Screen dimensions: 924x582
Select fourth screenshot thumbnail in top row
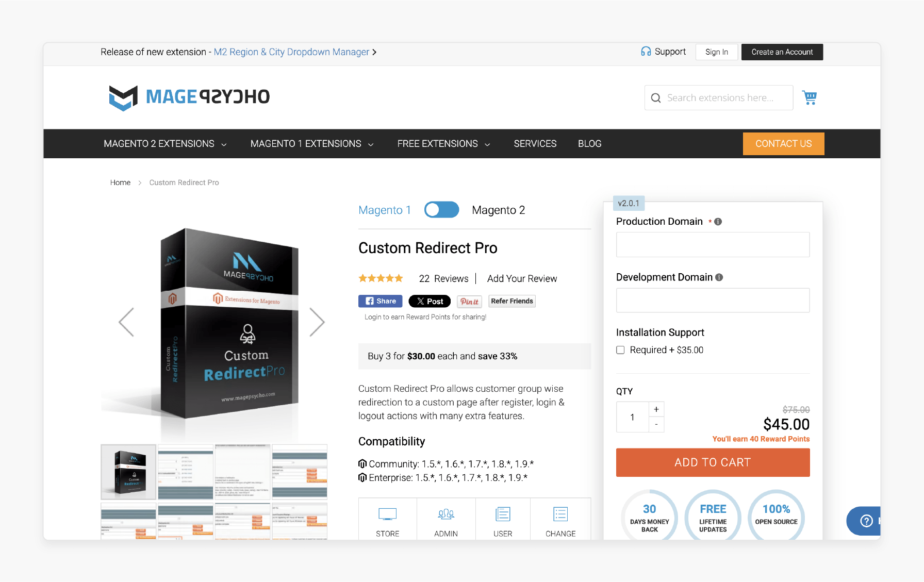point(300,472)
